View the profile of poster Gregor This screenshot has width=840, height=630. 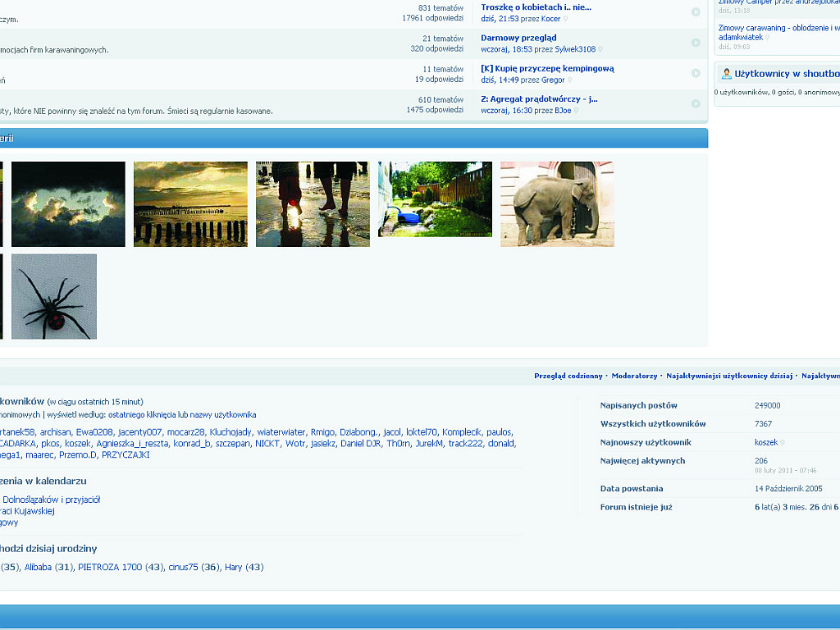[553, 80]
